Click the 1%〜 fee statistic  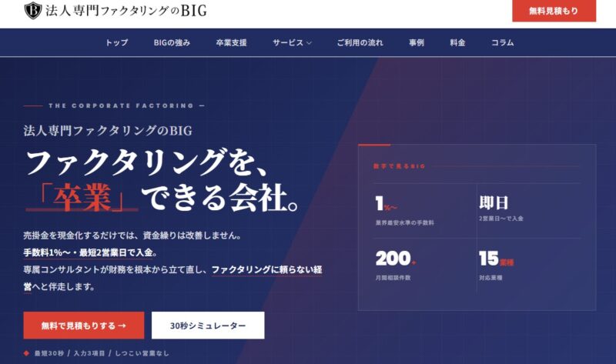click(387, 204)
